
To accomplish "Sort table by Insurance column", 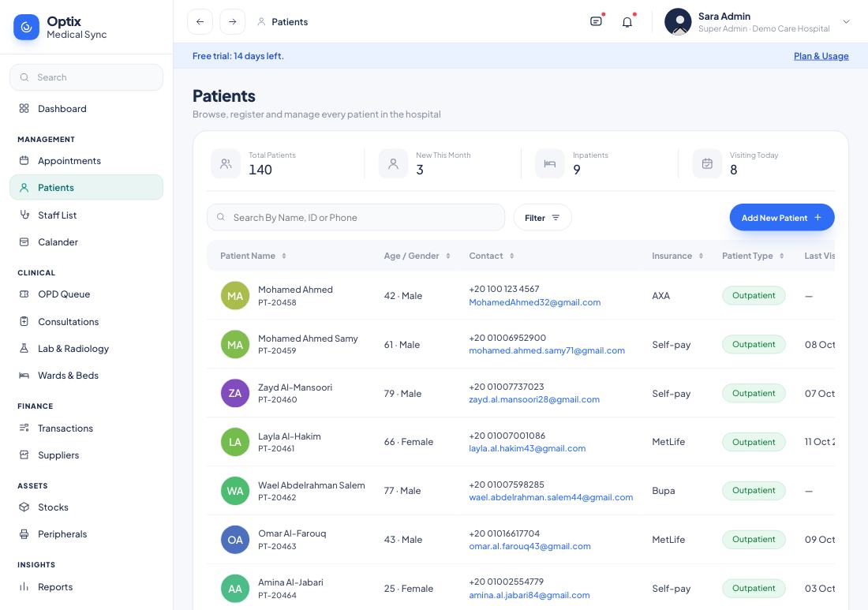I will pos(701,256).
